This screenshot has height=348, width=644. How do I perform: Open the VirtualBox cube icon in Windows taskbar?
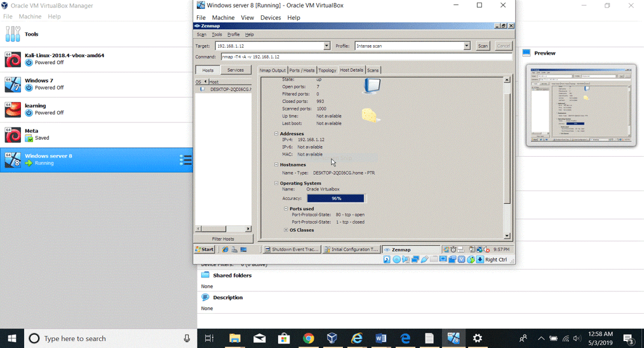(x=332, y=338)
